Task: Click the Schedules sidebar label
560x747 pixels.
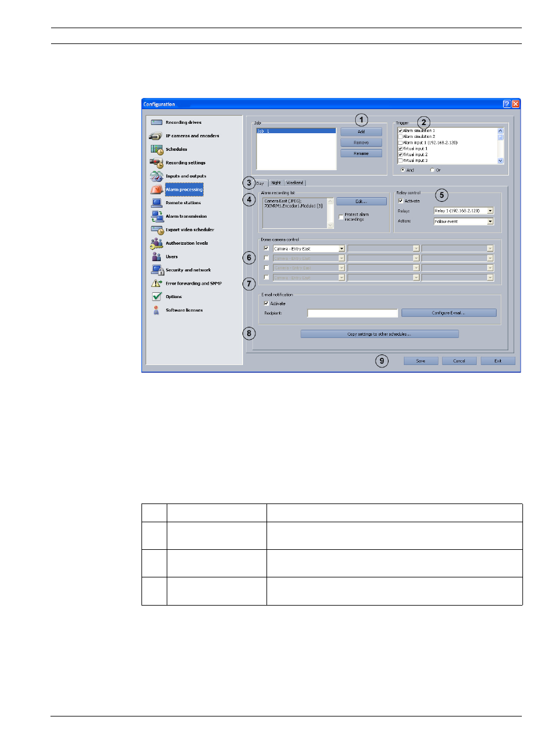Action: (x=176, y=150)
